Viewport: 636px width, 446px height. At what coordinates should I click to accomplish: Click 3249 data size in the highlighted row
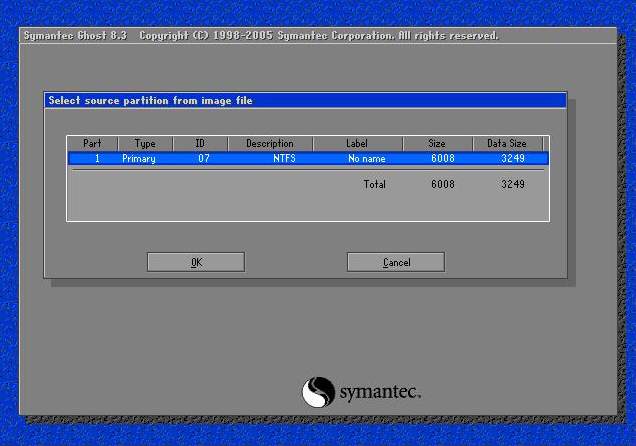513,158
